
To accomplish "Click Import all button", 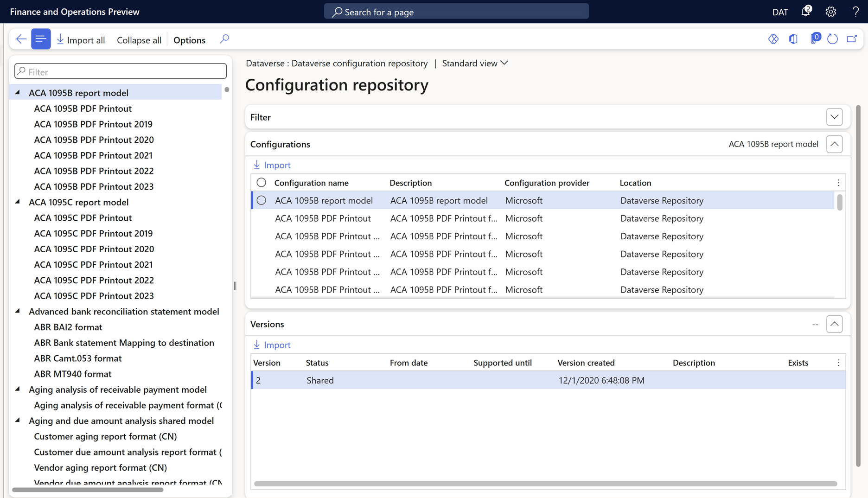I will [81, 40].
